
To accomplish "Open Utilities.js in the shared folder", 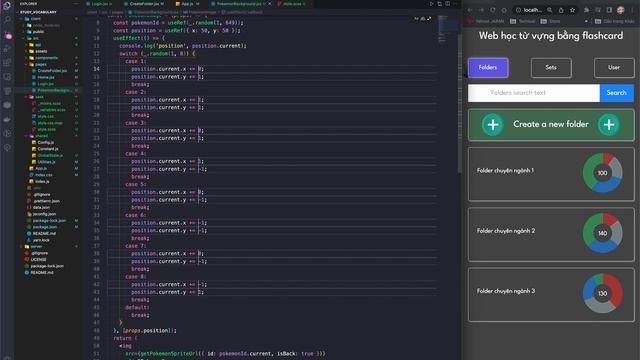I will (44, 162).
